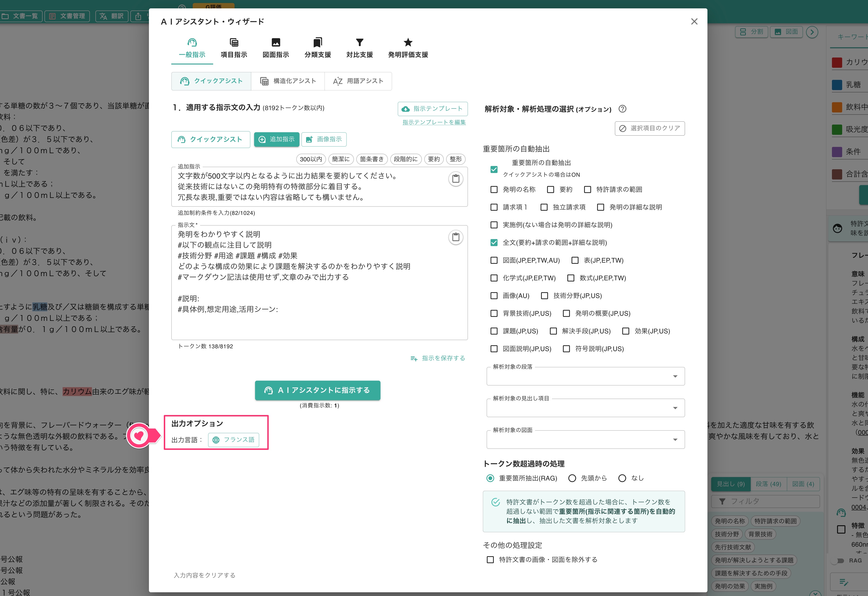Click 図面 button in background toolbar

coord(786,32)
